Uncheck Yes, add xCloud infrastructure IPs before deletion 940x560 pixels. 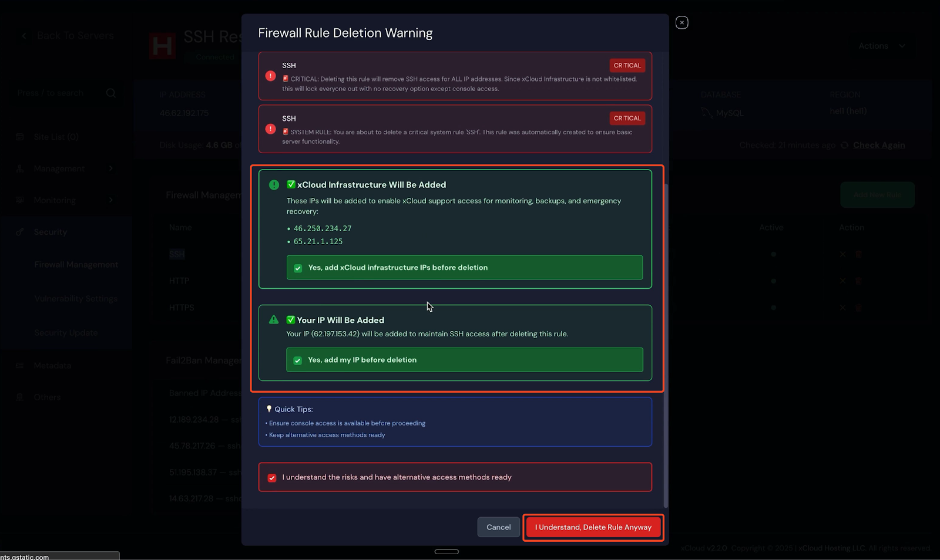point(298,268)
